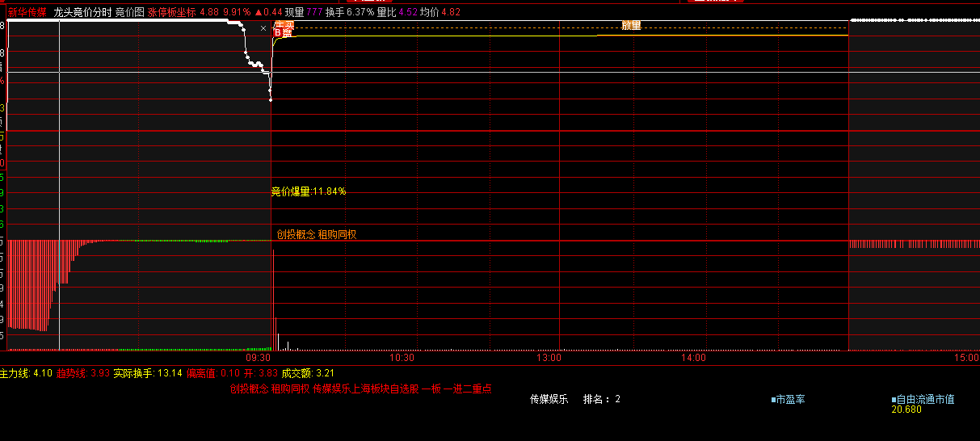
Task: Close the sub-chart using the small X icon
Action: (263, 28)
